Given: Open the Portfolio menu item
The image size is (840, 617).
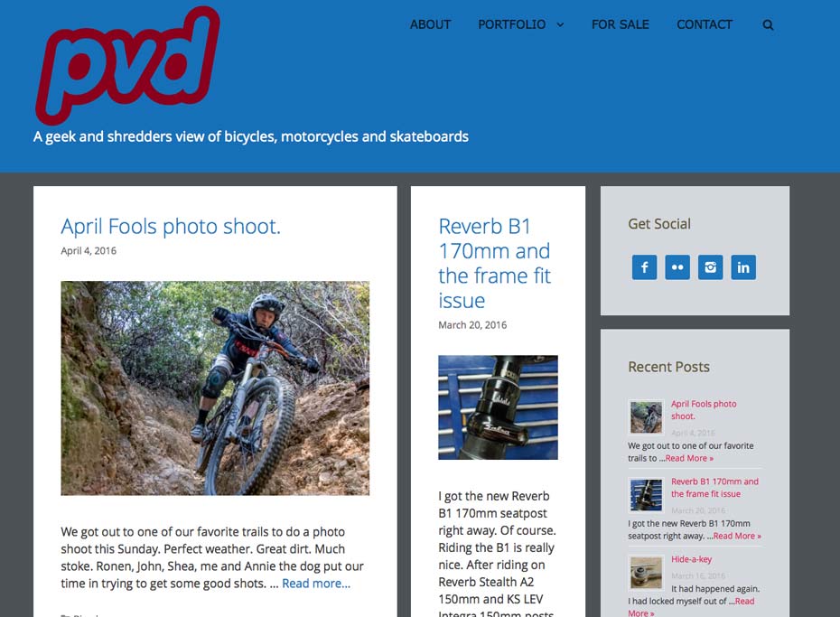Looking at the screenshot, I should tap(511, 24).
